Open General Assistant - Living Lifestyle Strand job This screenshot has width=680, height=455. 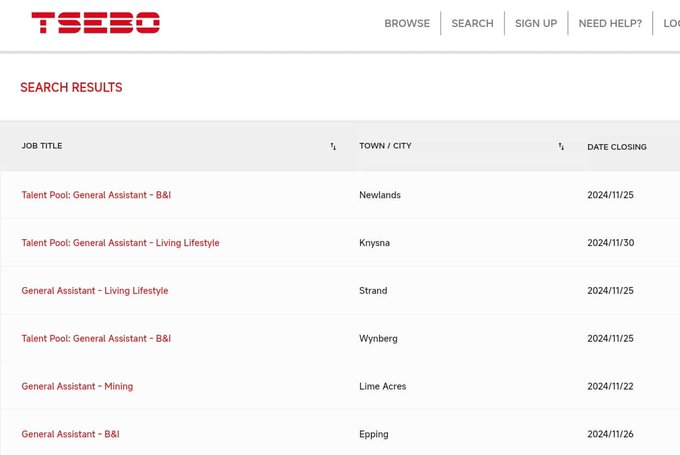tap(95, 291)
